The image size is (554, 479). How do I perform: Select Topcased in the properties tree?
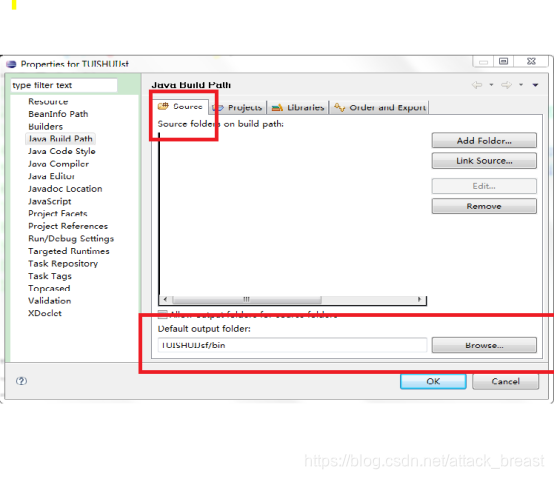49,288
